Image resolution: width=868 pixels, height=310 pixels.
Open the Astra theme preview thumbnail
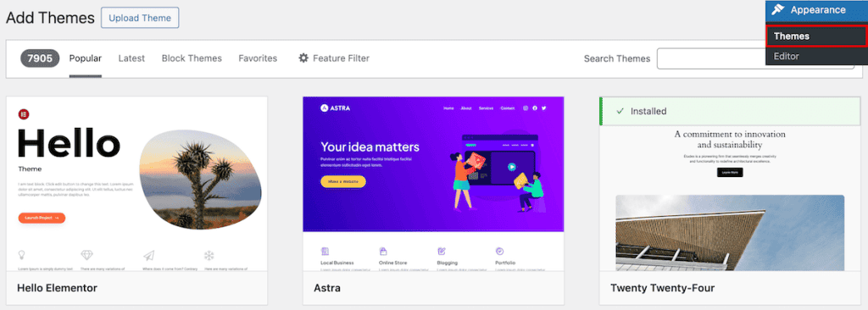pos(433,184)
